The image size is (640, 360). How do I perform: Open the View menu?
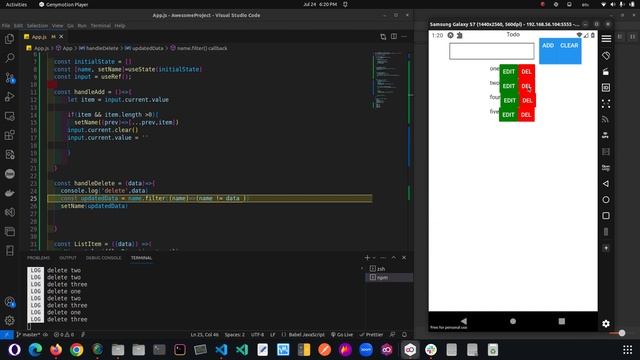[57, 26]
